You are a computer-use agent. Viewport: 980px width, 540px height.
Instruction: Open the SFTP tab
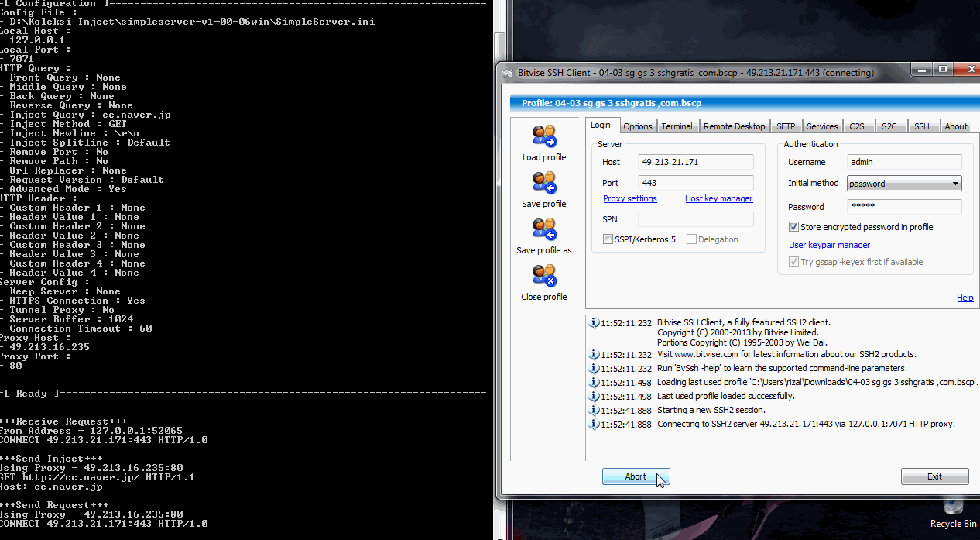(786, 126)
